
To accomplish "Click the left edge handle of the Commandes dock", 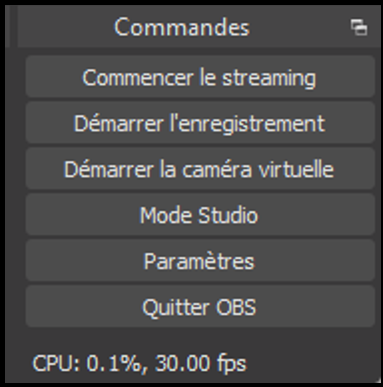I will (x=11, y=27).
